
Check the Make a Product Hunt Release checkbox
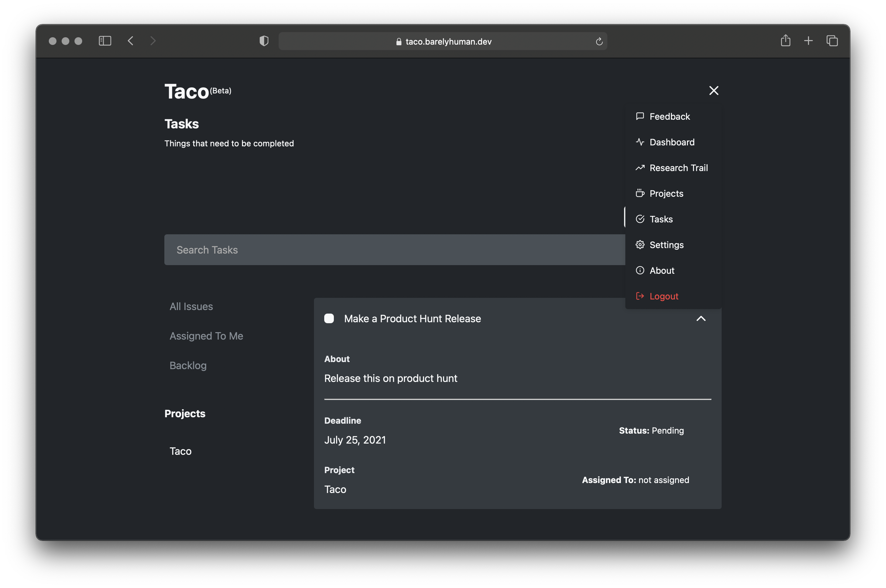point(329,318)
